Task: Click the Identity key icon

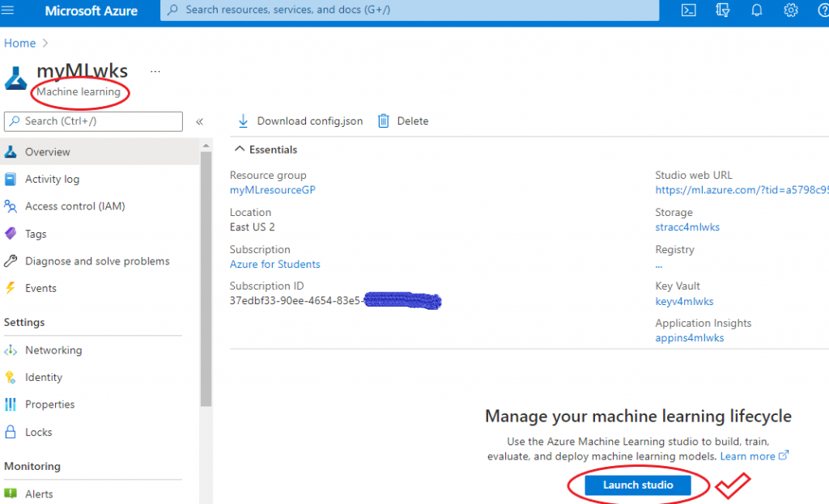Action: coord(10,377)
